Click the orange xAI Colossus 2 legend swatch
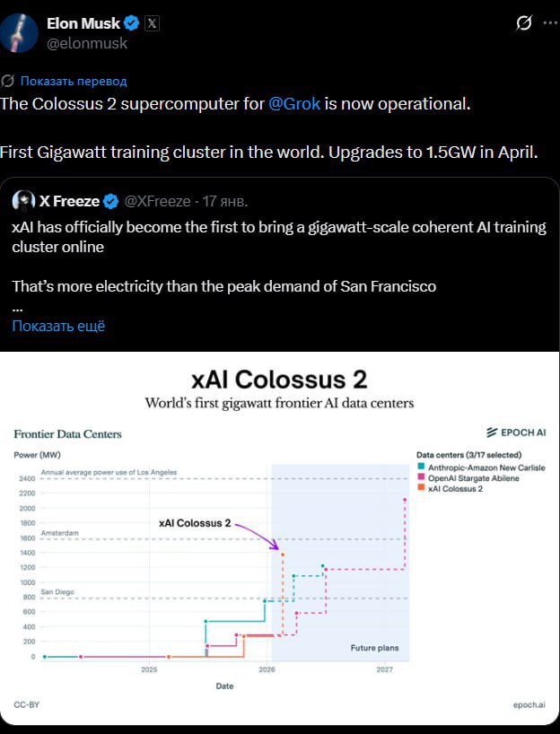The width and height of the screenshot is (560, 734). click(x=421, y=489)
